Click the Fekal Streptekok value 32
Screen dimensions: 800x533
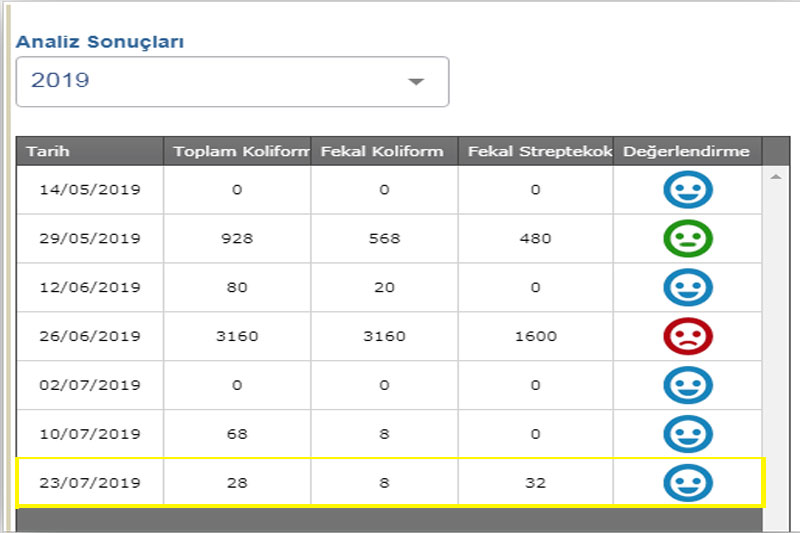536,483
